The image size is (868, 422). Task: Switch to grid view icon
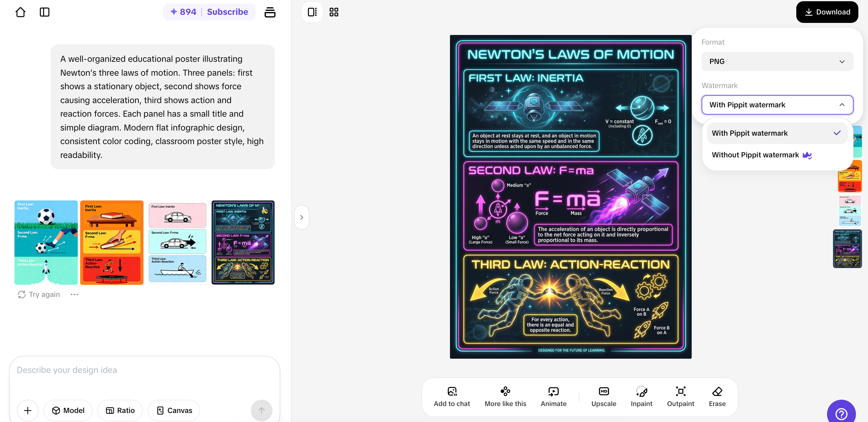[x=334, y=12]
